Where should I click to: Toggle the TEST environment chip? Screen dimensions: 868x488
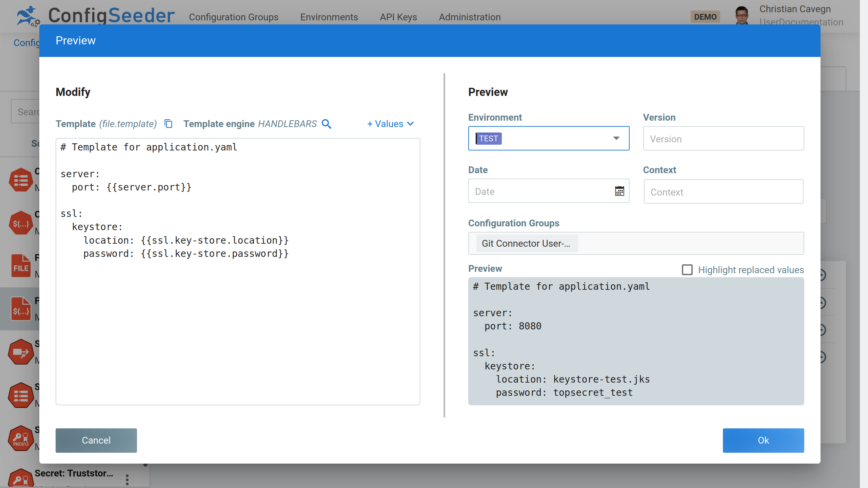(x=488, y=138)
